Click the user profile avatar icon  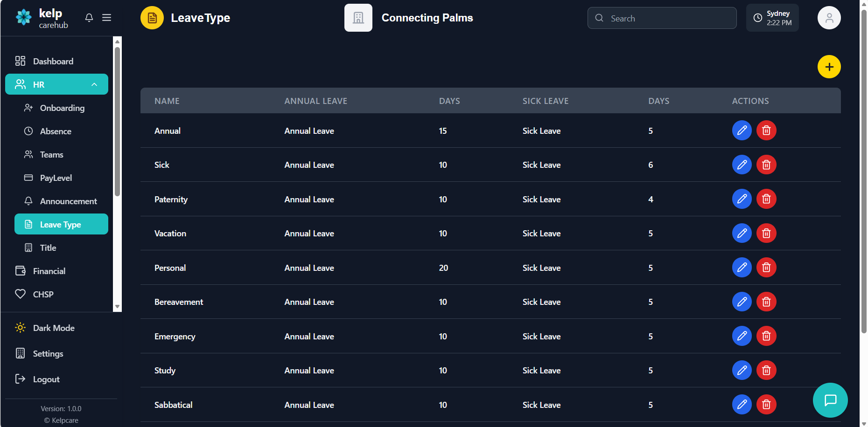[829, 17]
